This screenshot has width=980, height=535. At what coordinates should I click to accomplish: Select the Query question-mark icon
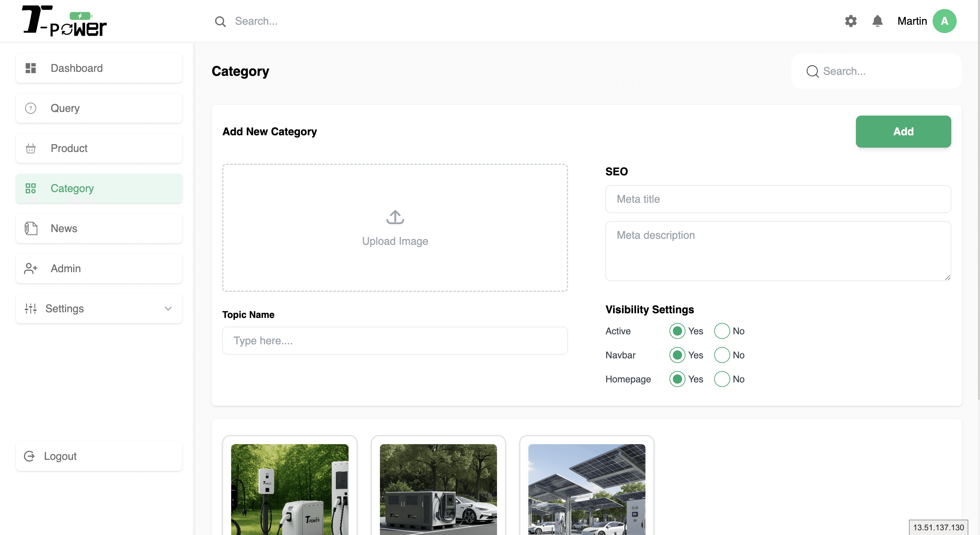30,108
